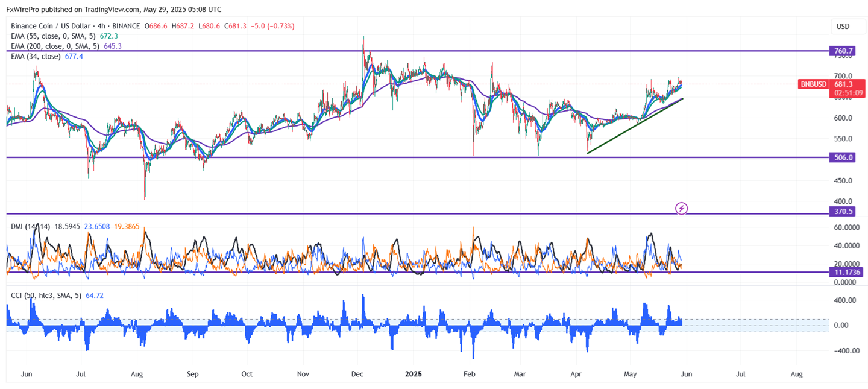
Task: Select the DMI (14 14) indicator legend
Action: [30, 226]
